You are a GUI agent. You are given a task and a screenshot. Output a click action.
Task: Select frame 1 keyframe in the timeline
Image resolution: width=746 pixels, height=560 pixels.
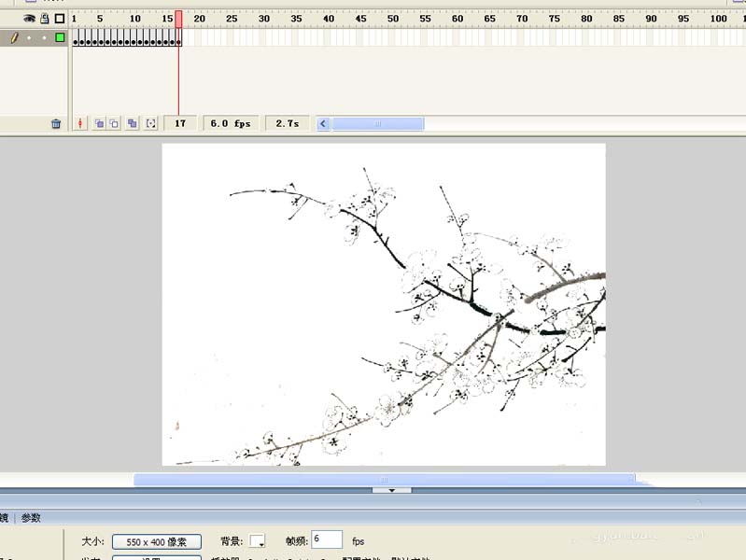coord(76,37)
